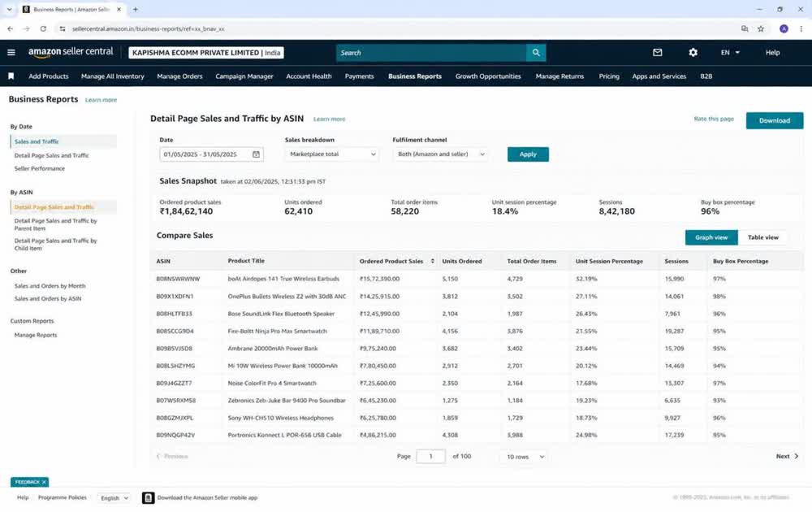Open Help in the top header

(x=773, y=52)
